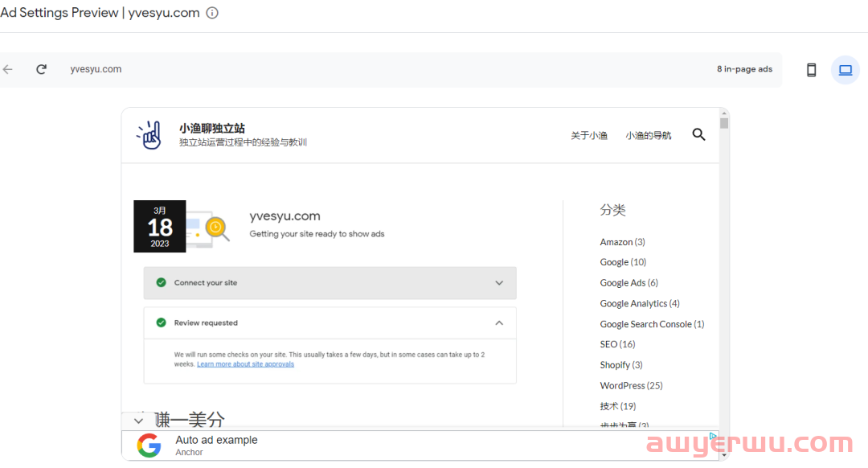Viewport: 868px width, 468px height.
Task: Open the Google Ads category link
Action: pyautogui.click(x=623, y=283)
